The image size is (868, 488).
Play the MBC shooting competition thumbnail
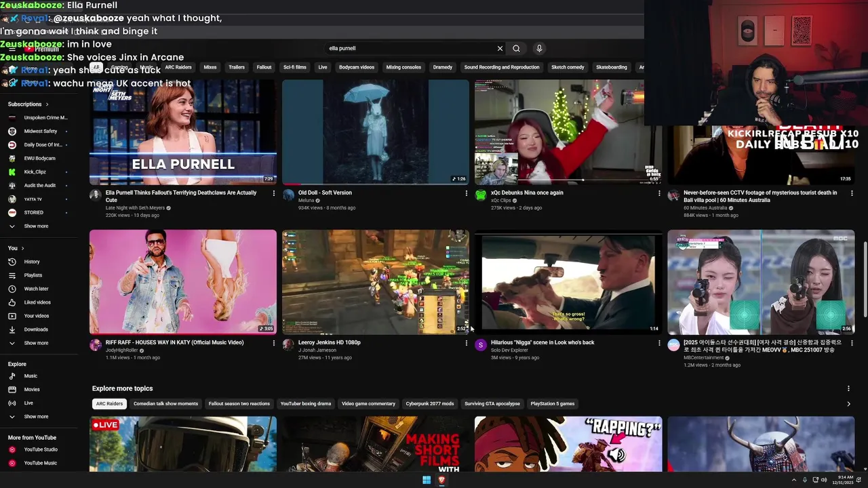point(761,282)
